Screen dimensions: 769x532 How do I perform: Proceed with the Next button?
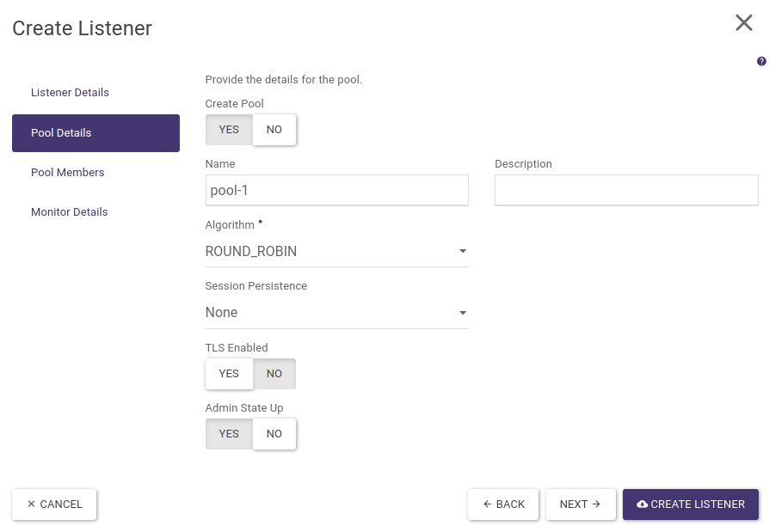581,504
